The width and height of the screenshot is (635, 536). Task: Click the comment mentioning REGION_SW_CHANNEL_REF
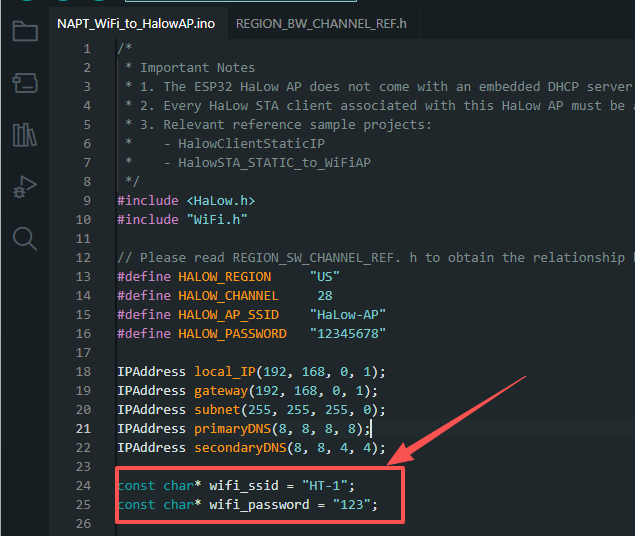(x=375, y=257)
